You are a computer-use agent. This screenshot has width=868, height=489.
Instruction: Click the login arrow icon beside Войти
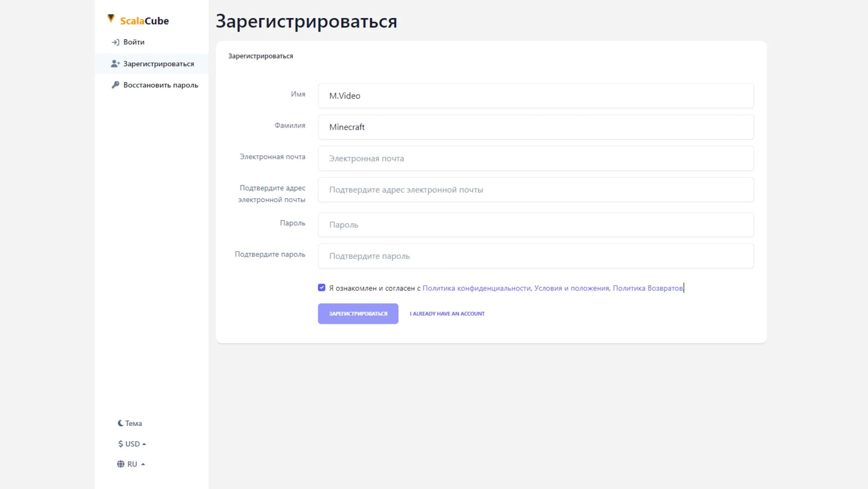[x=115, y=42]
